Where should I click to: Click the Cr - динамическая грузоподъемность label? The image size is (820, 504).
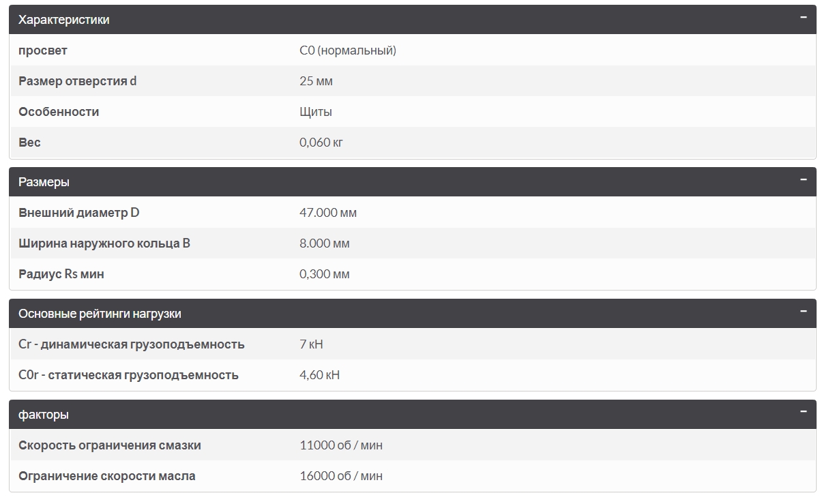click(132, 344)
